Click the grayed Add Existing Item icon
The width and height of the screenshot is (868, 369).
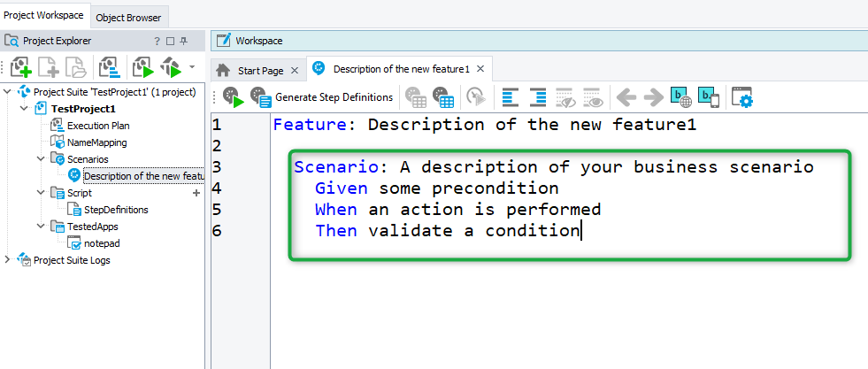[x=76, y=67]
